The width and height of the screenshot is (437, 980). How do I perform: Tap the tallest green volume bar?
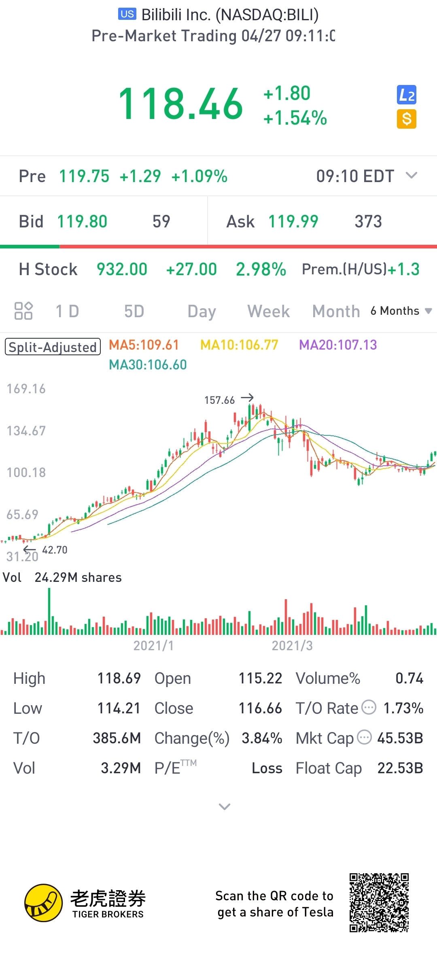(x=49, y=611)
